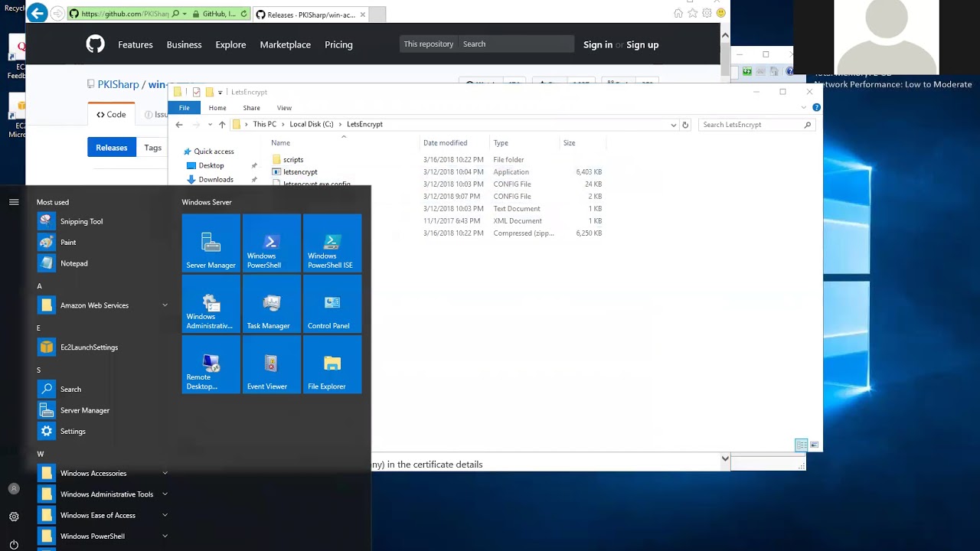The height and width of the screenshot is (551, 980).
Task: Go to browser home page icon
Action: (678, 14)
